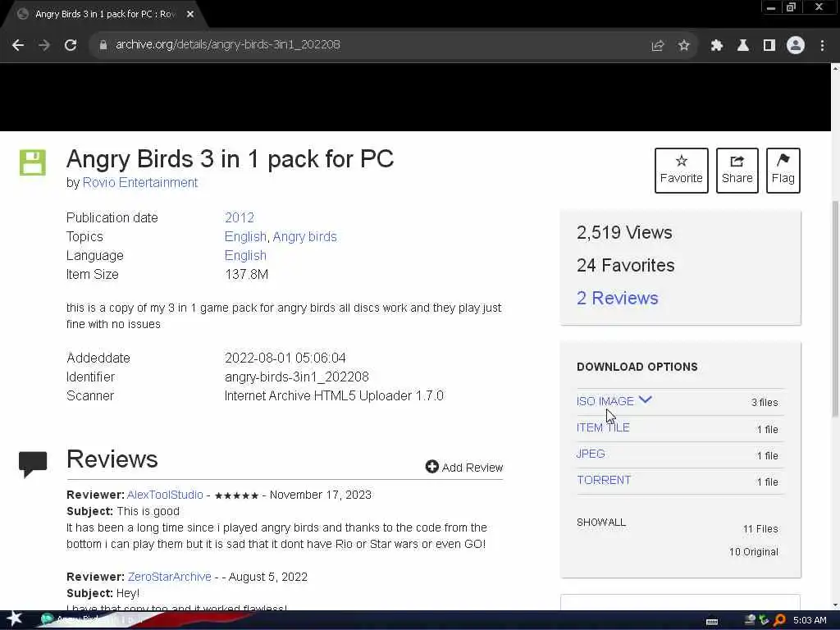Viewport: 840px width, 630px height.
Task: Open reviewer ZeroStarArchive profile
Action: click(x=169, y=577)
